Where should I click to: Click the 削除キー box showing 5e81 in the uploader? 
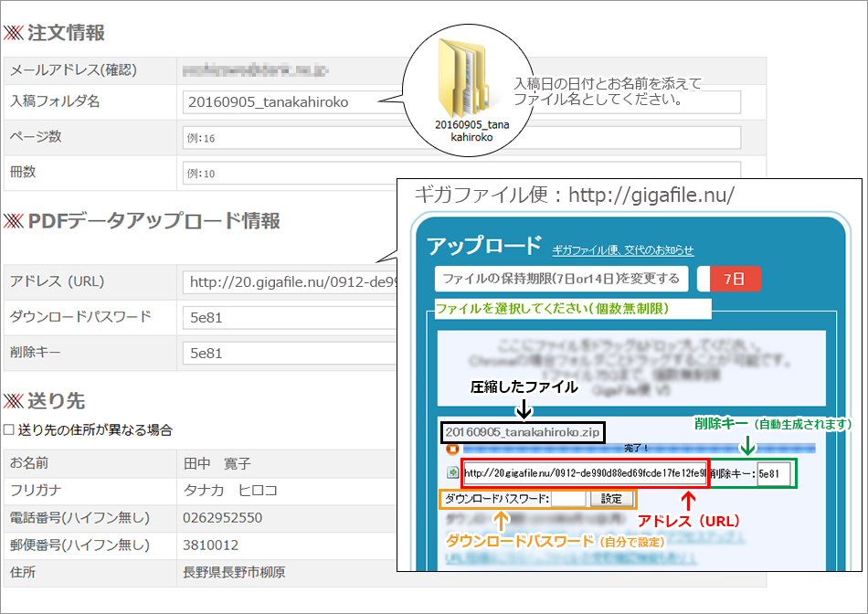[773, 474]
